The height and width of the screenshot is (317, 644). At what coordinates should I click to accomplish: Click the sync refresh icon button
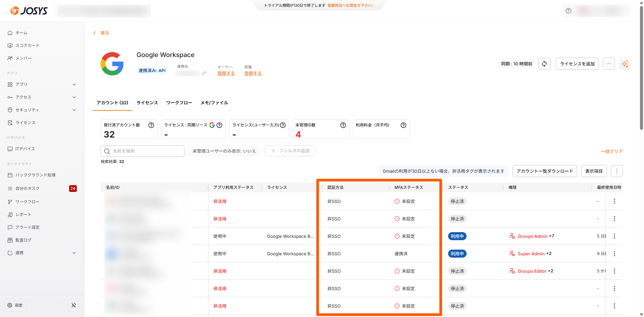[544, 64]
